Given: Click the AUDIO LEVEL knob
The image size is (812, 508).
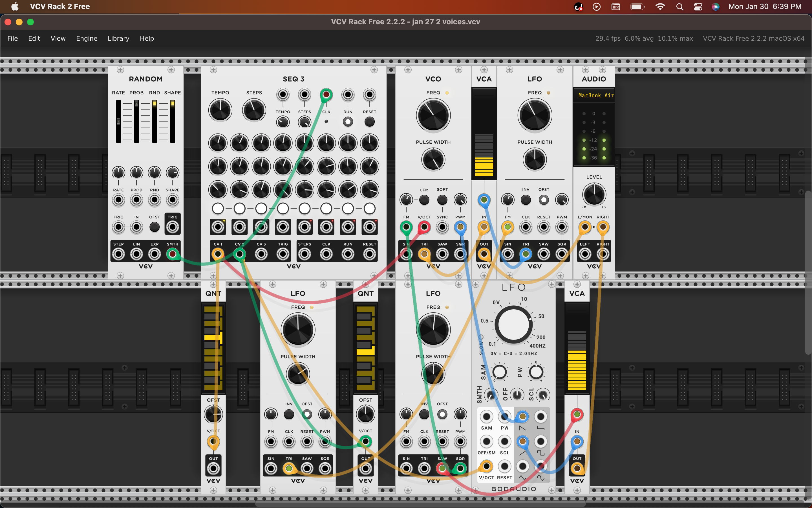Looking at the screenshot, I should (594, 194).
